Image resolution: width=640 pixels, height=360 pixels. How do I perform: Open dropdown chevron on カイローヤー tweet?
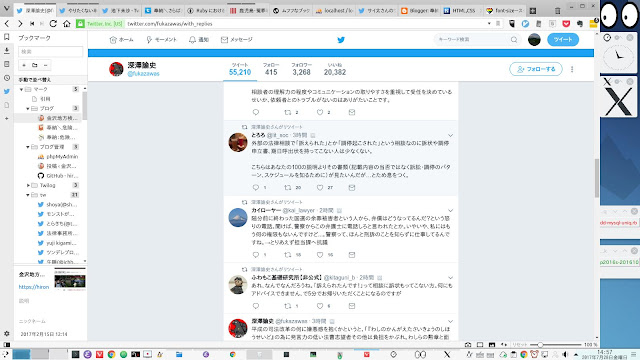(x=450, y=211)
